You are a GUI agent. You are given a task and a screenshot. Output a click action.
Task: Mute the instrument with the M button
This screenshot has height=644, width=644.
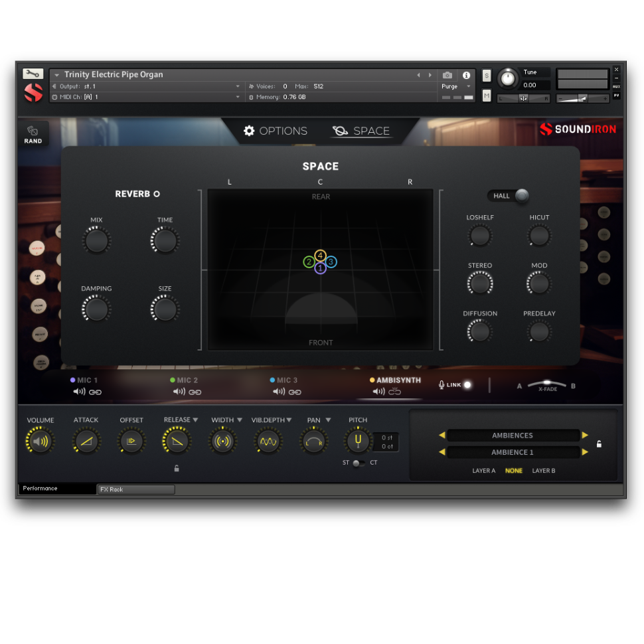click(487, 96)
